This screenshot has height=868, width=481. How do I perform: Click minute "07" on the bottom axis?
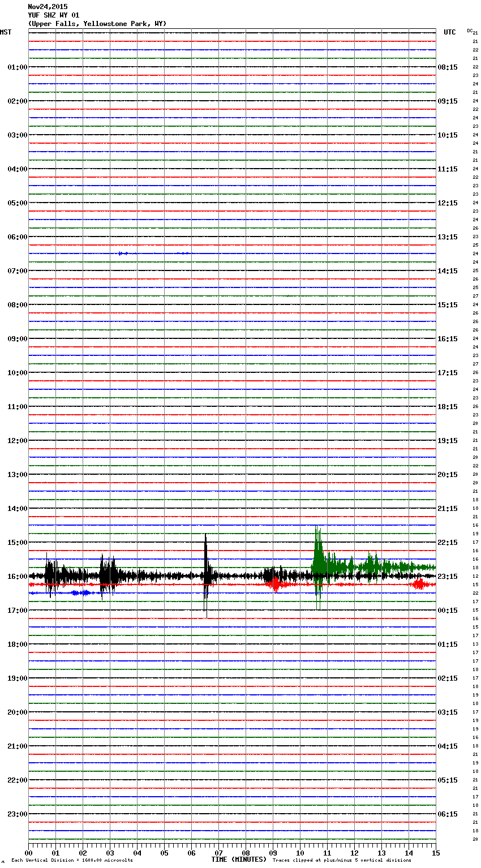pos(218,853)
